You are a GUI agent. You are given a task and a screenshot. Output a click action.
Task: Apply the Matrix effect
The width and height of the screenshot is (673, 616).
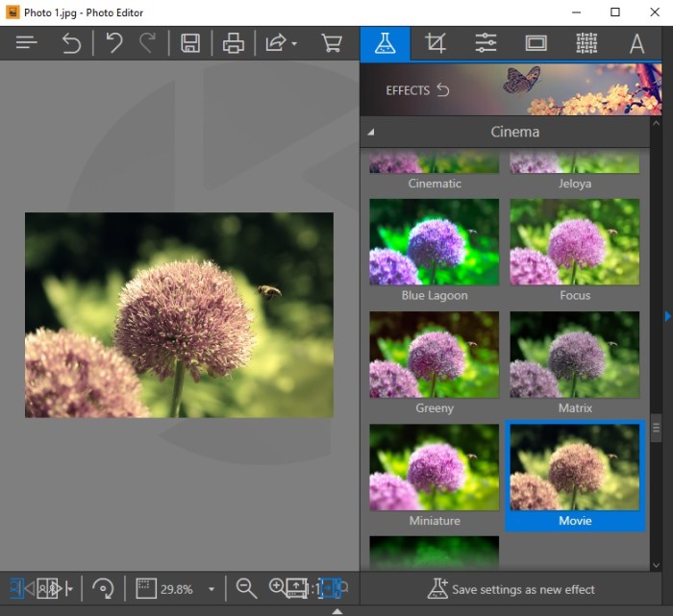574,355
